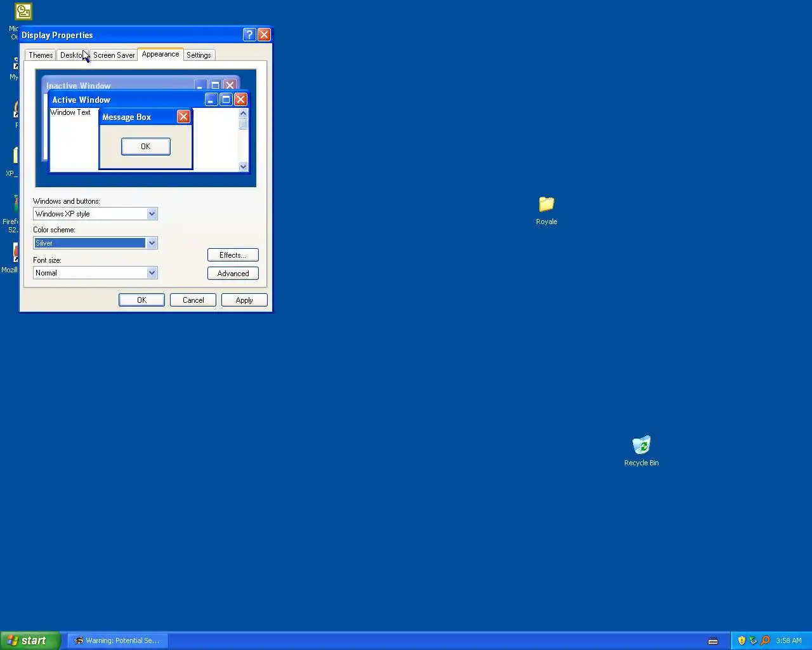Open the Microsoft Outlook desktop icon
This screenshot has height=650, width=812.
pos(23,11)
